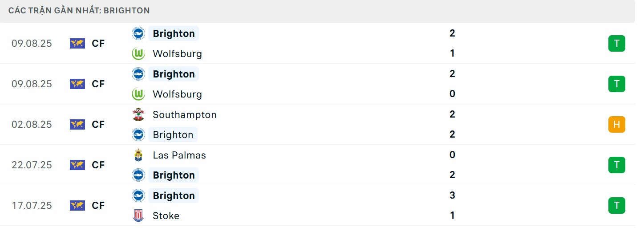Image resolution: width=644 pixels, height=236 pixels.
Task: Click the 17.07.25 match date
Action: [32, 206]
